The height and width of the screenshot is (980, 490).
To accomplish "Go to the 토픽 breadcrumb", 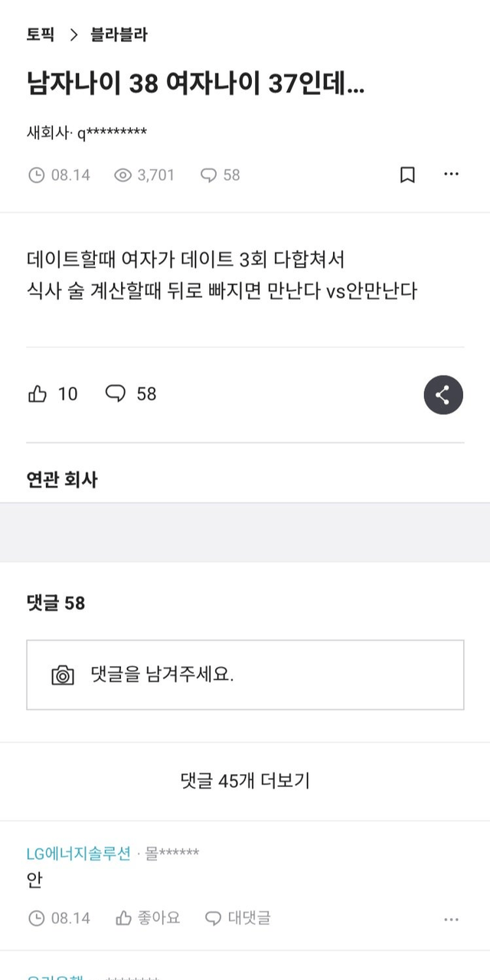I will pos(40,34).
